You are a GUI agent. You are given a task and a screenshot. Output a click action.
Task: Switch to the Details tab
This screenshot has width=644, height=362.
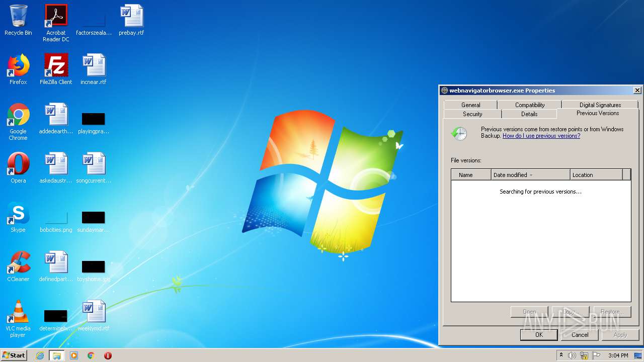[x=529, y=114]
